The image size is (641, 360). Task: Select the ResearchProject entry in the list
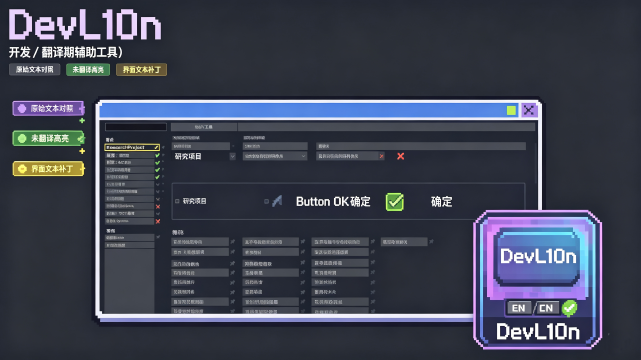(132, 147)
